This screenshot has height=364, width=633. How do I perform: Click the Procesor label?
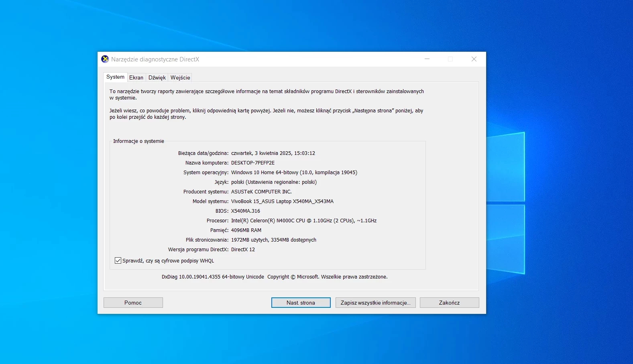pyautogui.click(x=218, y=221)
